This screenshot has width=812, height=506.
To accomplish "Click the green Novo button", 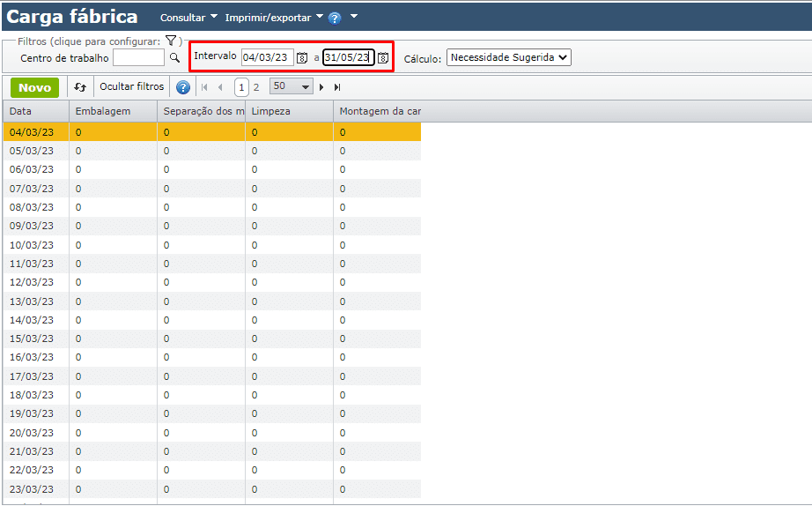I will point(35,87).
